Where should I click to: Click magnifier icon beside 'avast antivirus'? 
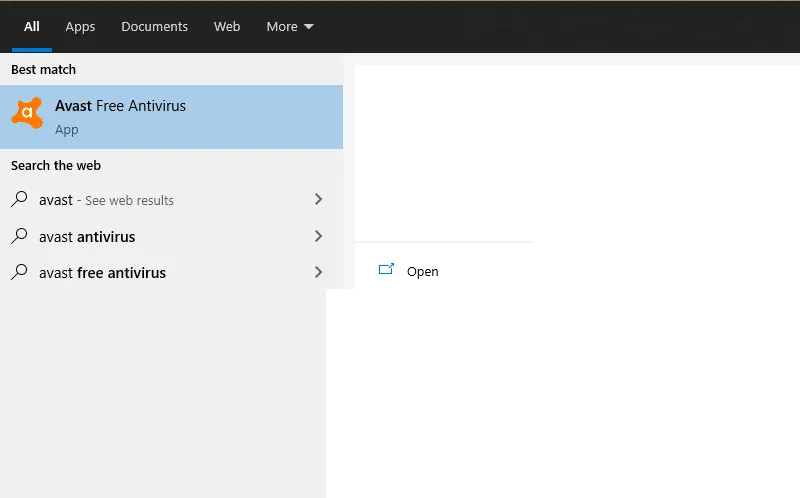click(19, 236)
